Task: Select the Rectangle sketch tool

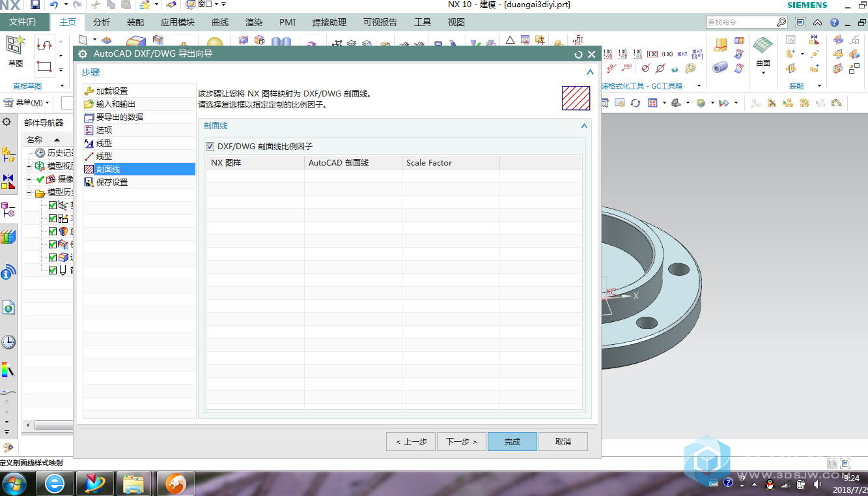Action: point(44,66)
